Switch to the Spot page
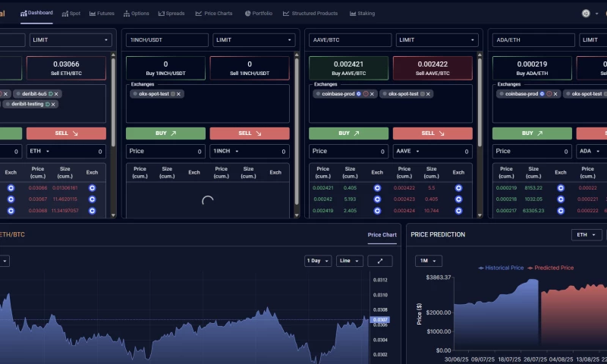Image resolution: width=607 pixels, height=364 pixels. [71, 14]
